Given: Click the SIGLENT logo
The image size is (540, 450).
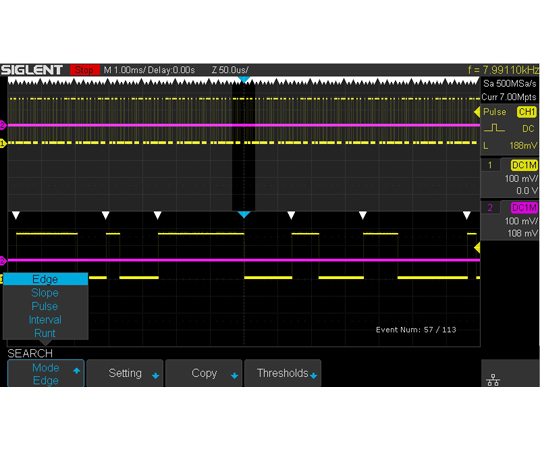Looking at the screenshot, I should [x=32, y=70].
